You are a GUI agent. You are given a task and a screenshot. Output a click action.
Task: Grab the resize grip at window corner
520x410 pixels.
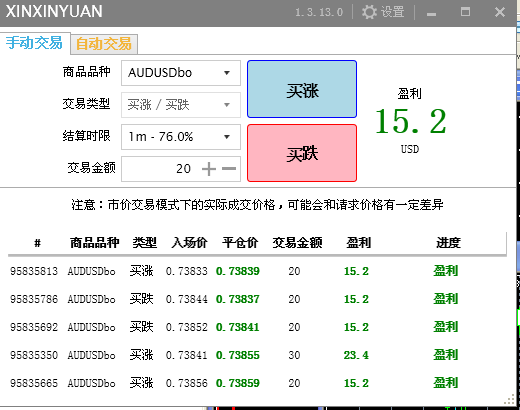tap(510, 399)
